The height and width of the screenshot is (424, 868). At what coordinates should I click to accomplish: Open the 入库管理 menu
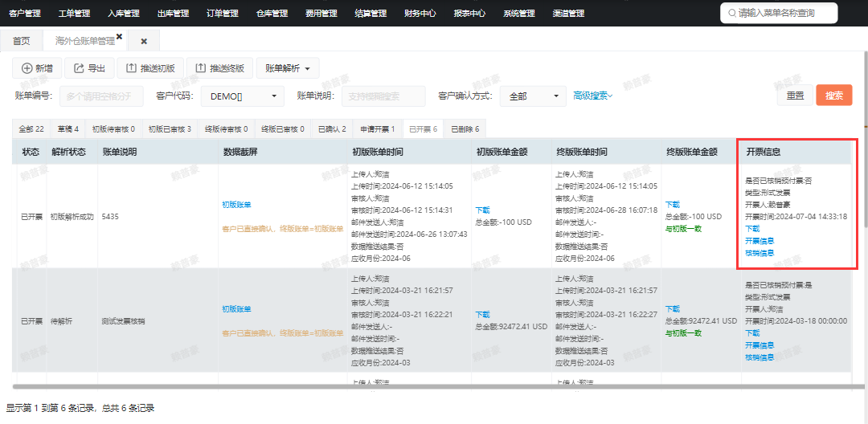[124, 14]
